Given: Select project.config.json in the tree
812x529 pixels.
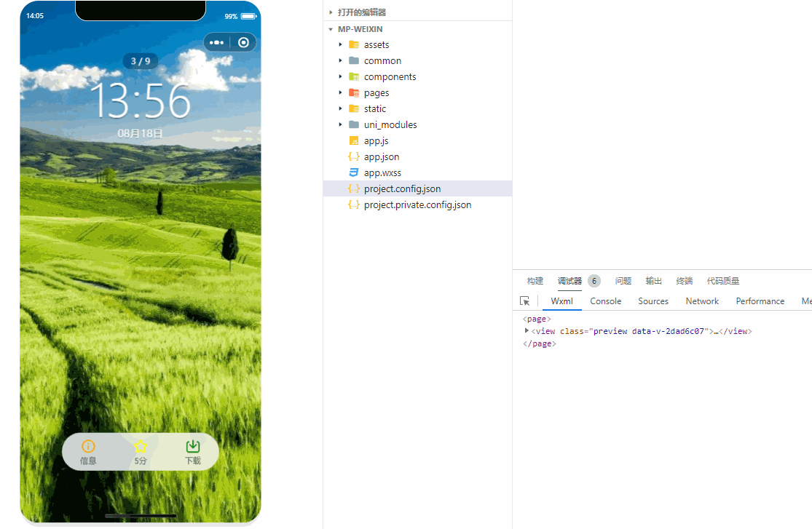Looking at the screenshot, I should [x=417, y=189].
